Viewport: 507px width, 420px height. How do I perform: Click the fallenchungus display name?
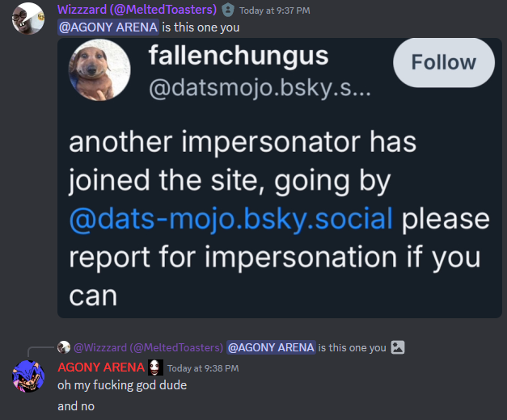(239, 56)
